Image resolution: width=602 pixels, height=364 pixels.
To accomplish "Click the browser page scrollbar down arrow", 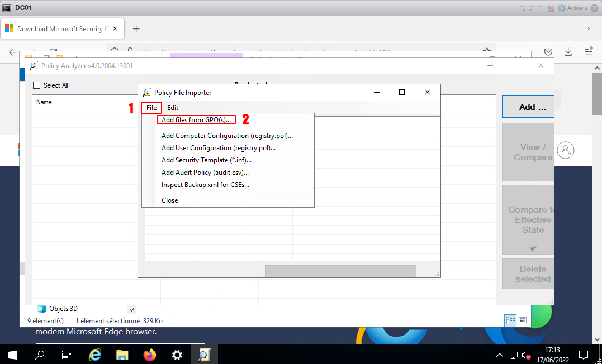I will tap(597, 338).
